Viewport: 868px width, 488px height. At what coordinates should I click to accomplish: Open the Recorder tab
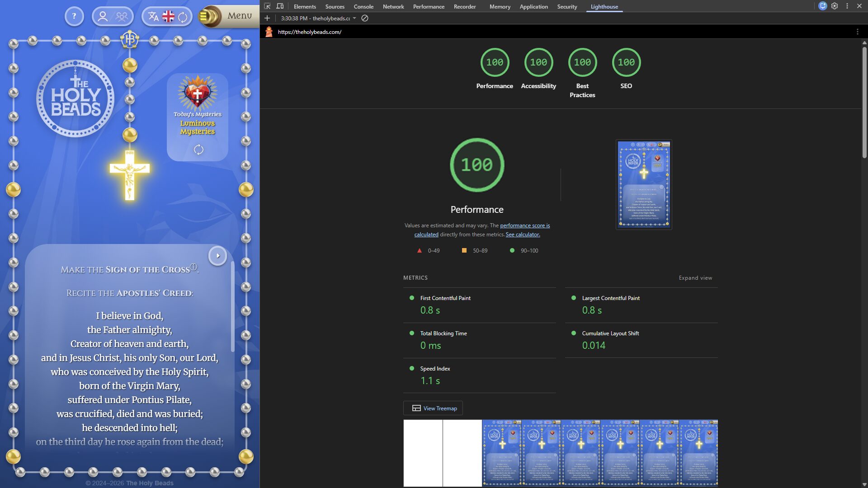465,7
